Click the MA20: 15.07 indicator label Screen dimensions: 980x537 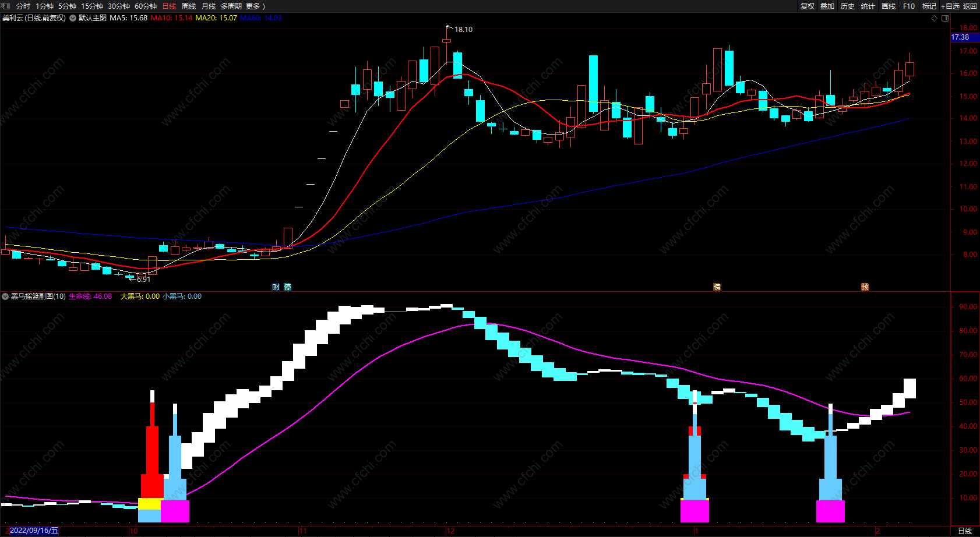(216, 18)
